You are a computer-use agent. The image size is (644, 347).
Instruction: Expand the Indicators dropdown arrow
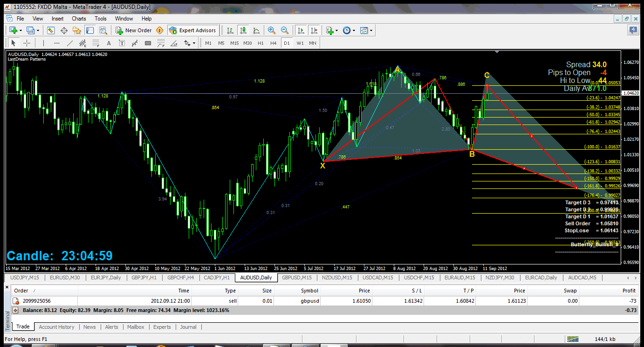[x=337, y=30]
